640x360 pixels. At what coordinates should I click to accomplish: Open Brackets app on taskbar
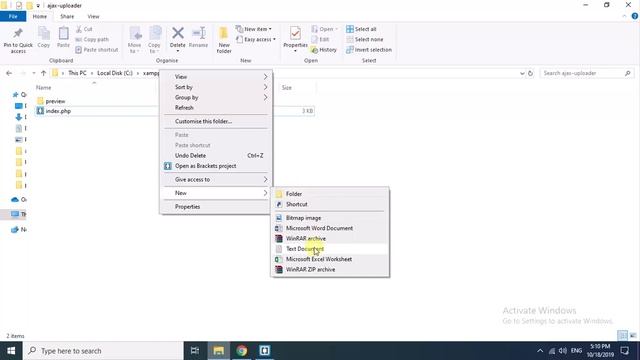pyautogui.click(x=264, y=351)
